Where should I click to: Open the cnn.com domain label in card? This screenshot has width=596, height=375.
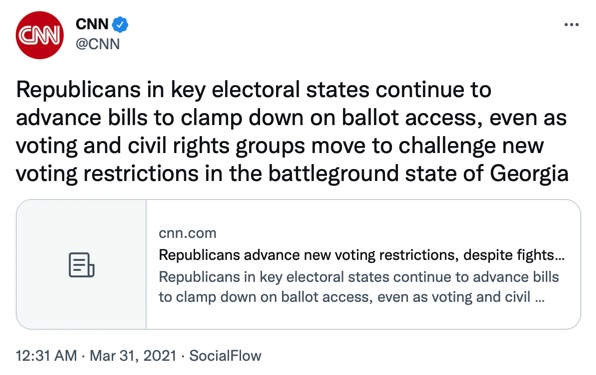pos(187,233)
